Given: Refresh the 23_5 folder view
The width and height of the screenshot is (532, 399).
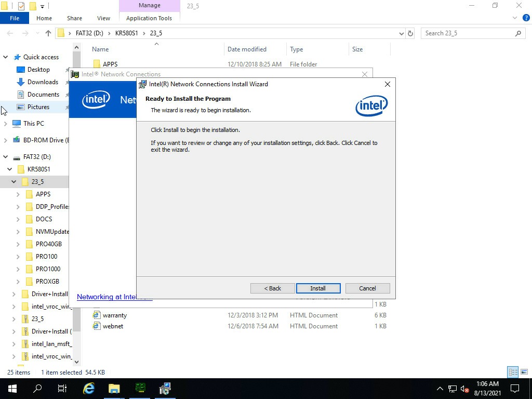Looking at the screenshot, I should click(410, 33).
